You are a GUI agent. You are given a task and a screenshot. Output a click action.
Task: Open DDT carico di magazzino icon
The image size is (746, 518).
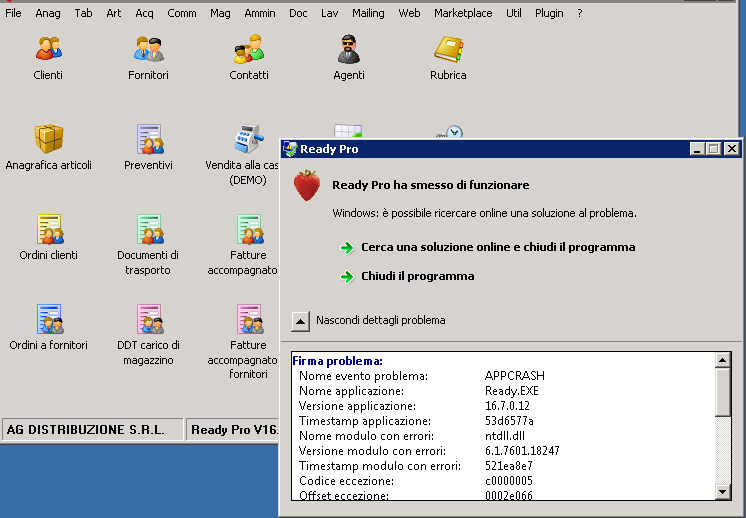coord(149,319)
